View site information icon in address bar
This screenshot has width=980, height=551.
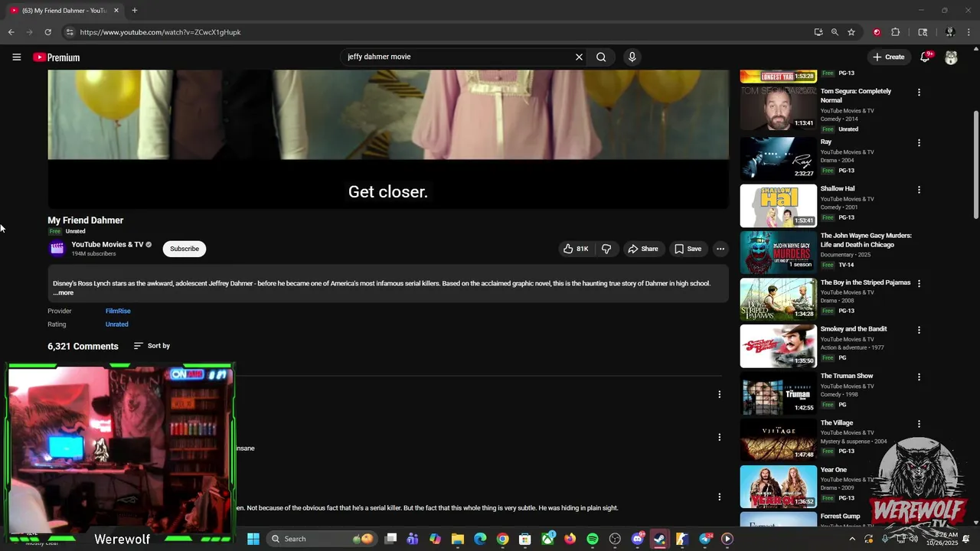pos(69,32)
